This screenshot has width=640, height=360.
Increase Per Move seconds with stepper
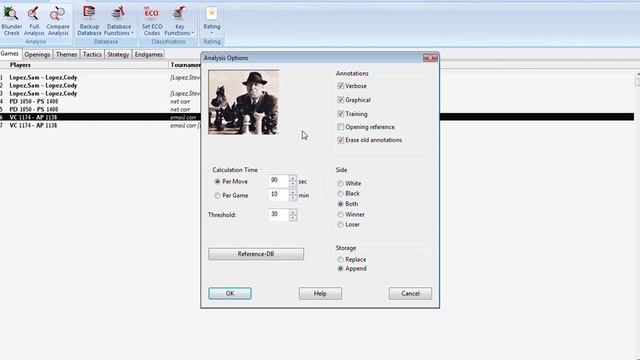coord(293,178)
